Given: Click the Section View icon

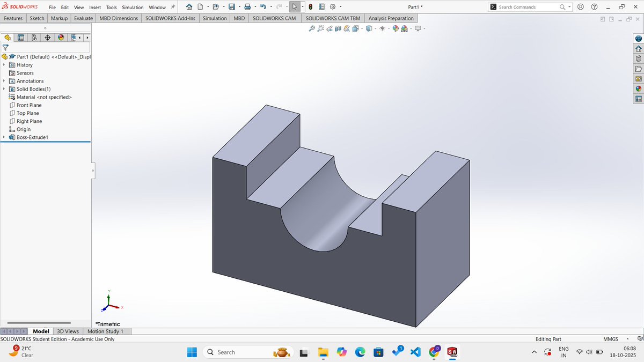Looking at the screenshot, I should pyautogui.click(x=338, y=28).
